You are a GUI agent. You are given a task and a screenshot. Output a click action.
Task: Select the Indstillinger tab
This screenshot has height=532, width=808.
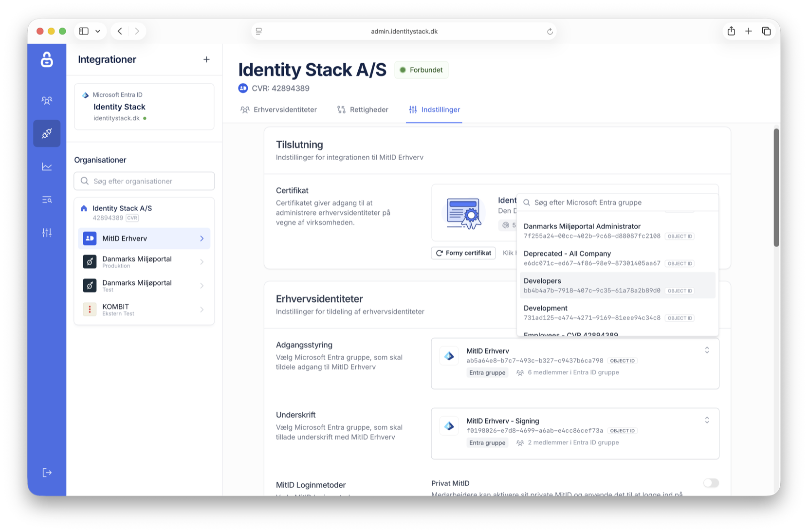434,110
